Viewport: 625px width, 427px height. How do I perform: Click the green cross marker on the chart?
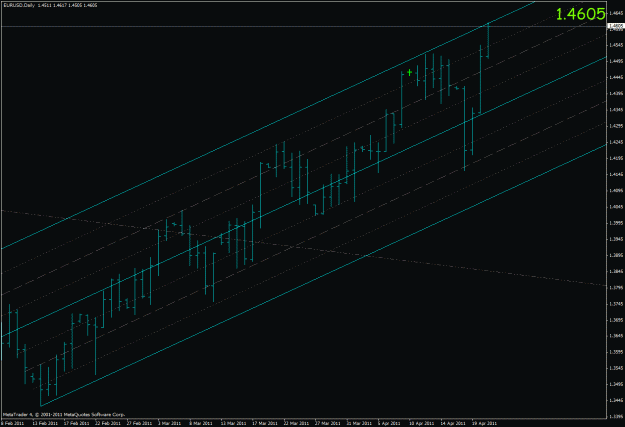pyautogui.click(x=409, y=72)
